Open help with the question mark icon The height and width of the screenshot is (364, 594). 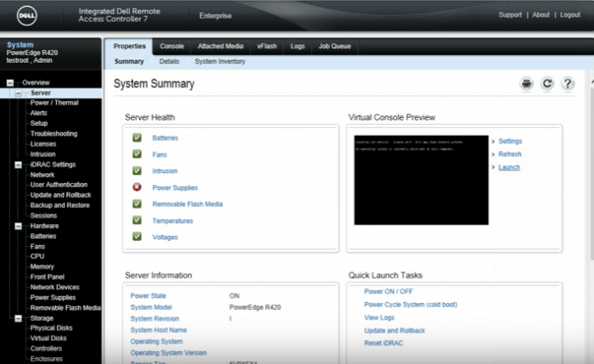click(567, 84)
